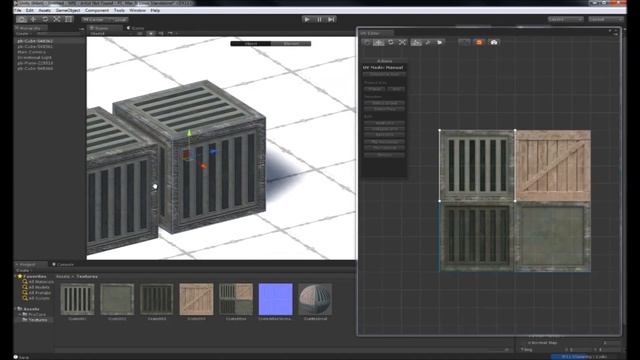The image size is (640, 360).
Task: Select All Models favorite search
Action: pos(36,287)
